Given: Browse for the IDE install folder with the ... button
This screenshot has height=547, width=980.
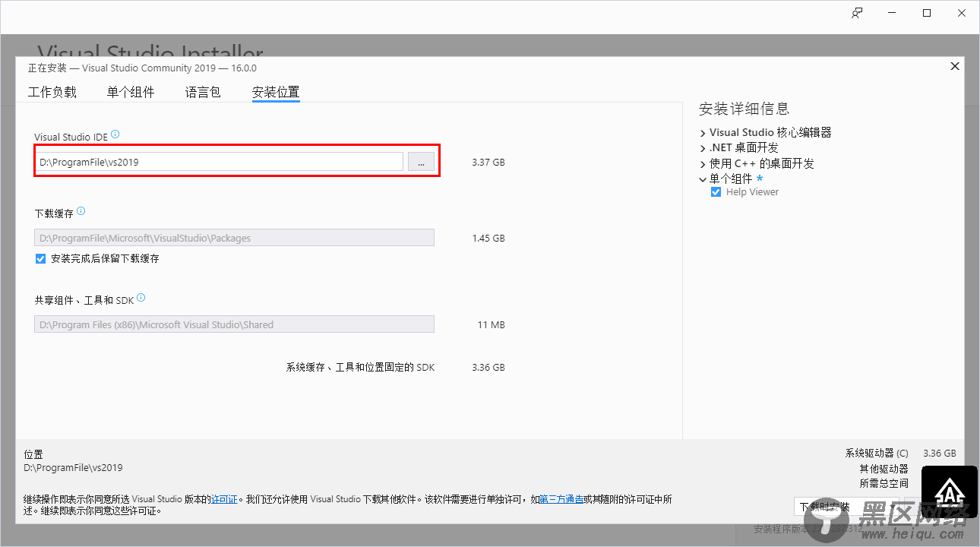Looking at the screenshot, I should tap(421, 162).
